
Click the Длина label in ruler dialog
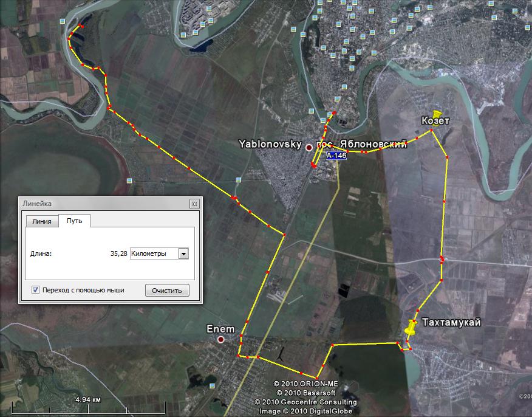(x=41, y=253)
